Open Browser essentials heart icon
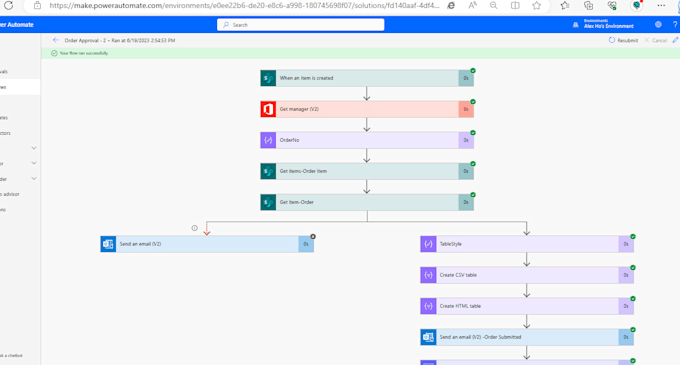 pyautogui.click(x=612, y=6)
